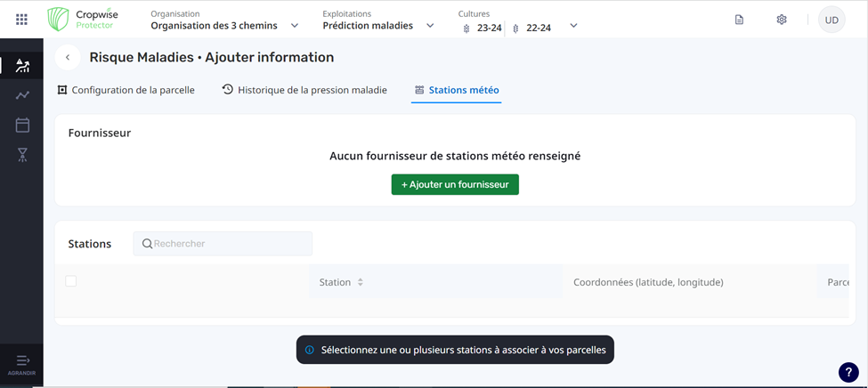Open the disease risk sidebar icon
Viewport: 868px width, 388px height.
pos(22,66)
